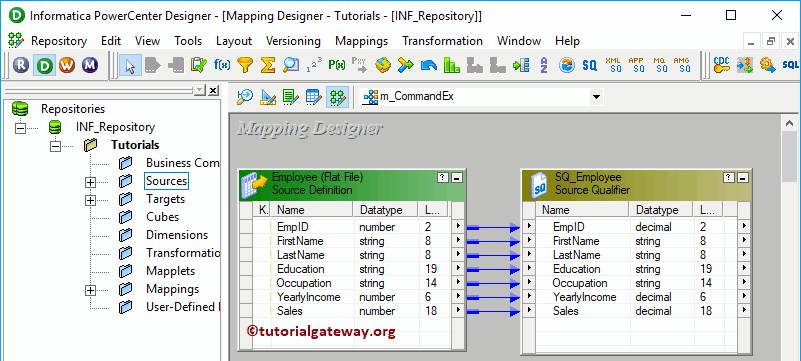The height and width of the screenshot is (361, 801).
Task: Select the Dimensions tree item
Action: pyautogui.click(x=177, y=235)
